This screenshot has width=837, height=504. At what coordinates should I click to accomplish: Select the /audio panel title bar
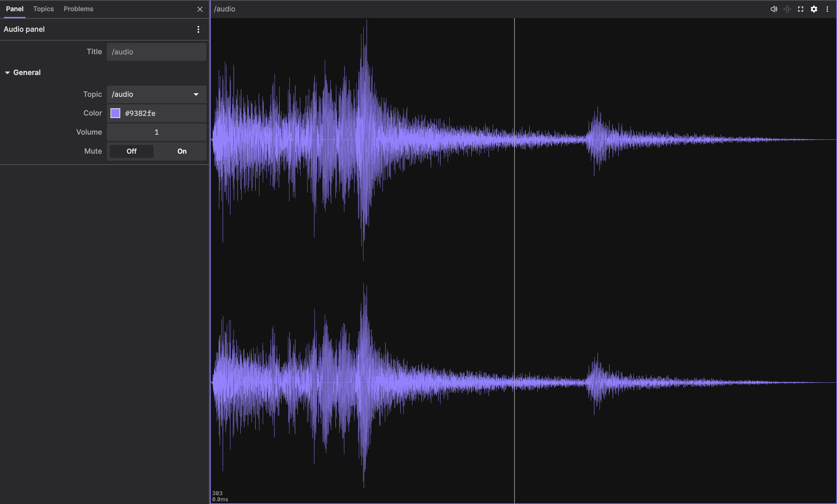pos(224,9)
